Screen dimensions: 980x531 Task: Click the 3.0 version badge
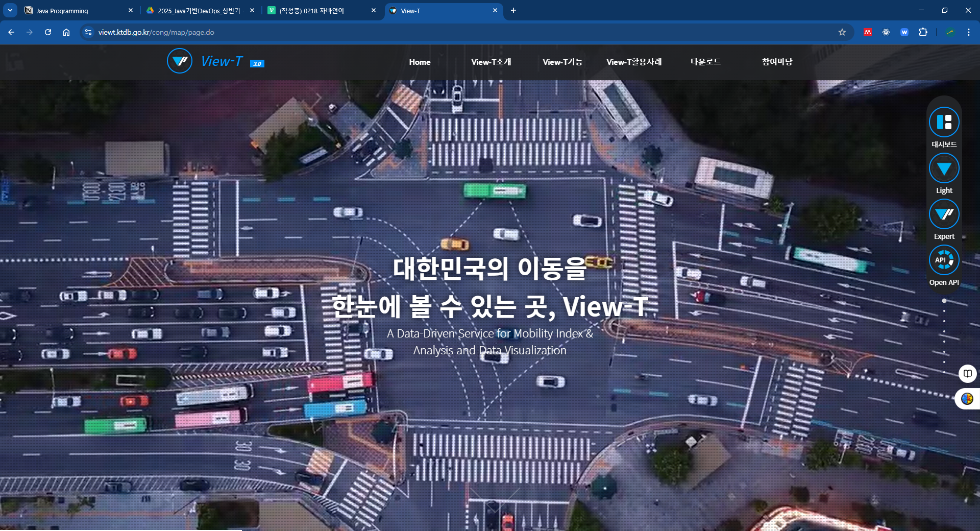click(x=257, y=64)
